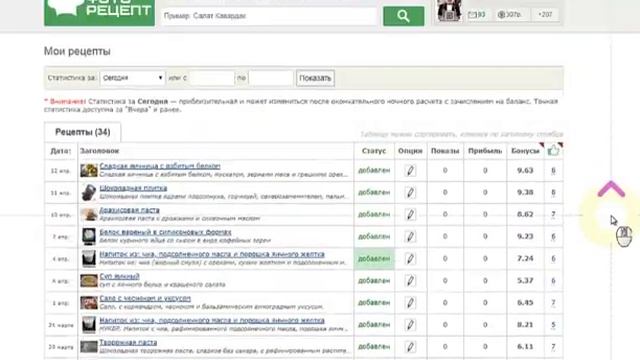Open the Шоколадная плитка recipe link
The width and height of the screenshot is (640, 360).
(133, 188)
